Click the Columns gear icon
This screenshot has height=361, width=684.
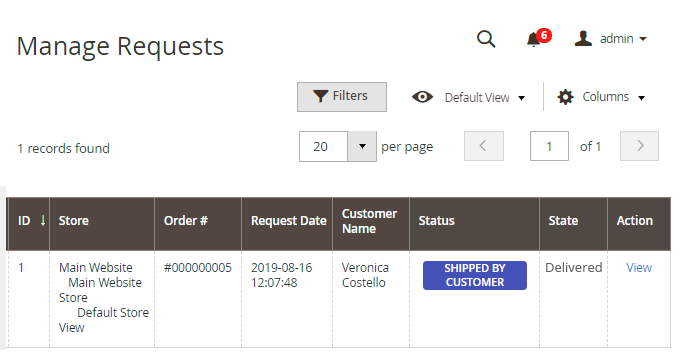[x=565, y=97]
